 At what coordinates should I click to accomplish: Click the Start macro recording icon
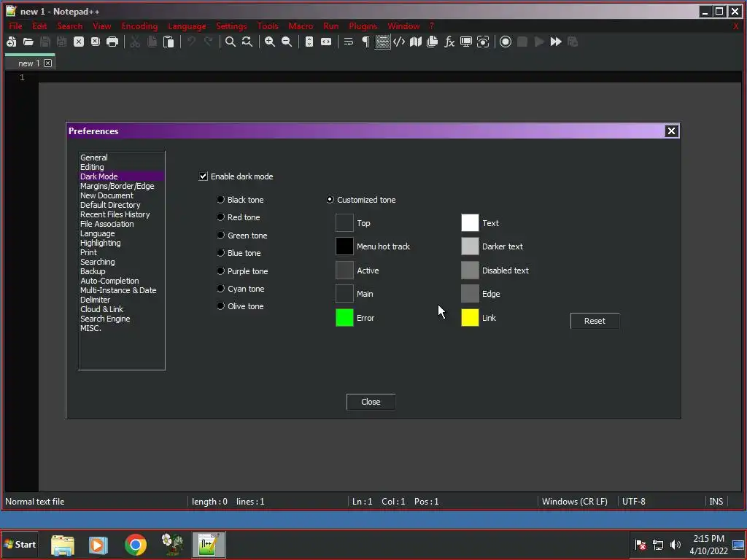pos(506,42)
